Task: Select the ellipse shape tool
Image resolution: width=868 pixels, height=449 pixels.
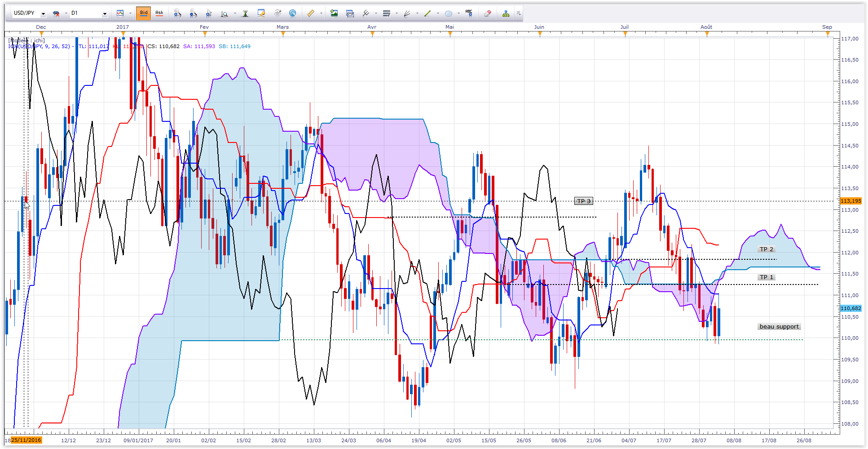Action: point(448,13)
